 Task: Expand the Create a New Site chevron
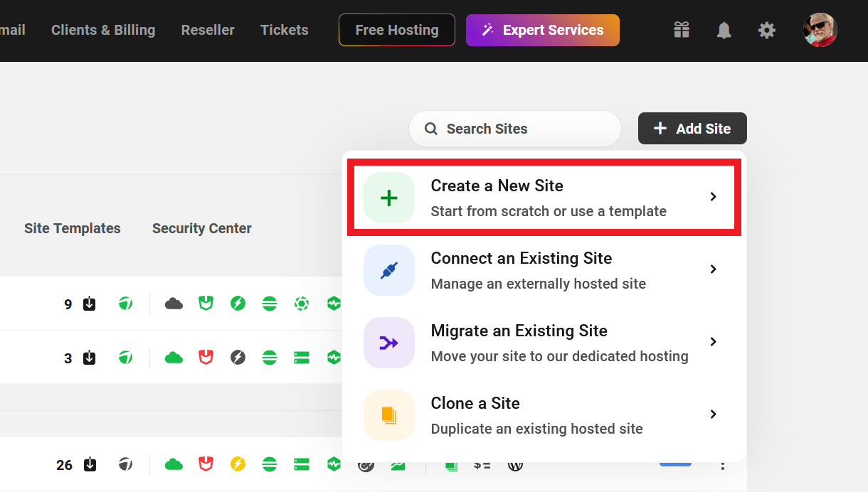[714, 197]
